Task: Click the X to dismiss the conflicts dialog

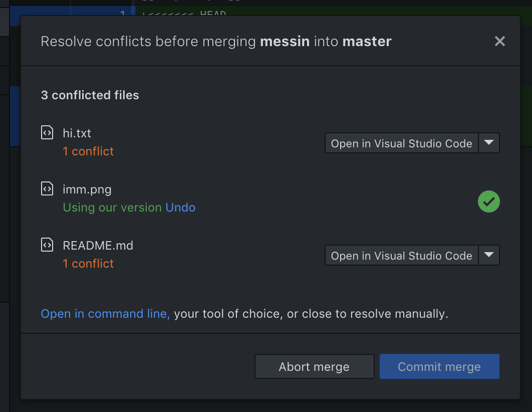Action: pyautogui.click(x=499, y=41)
